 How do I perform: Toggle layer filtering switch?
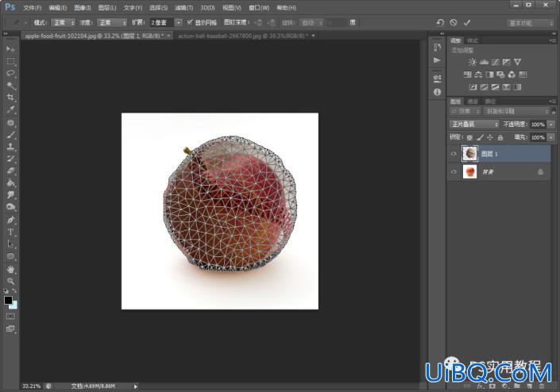(553, 111)
